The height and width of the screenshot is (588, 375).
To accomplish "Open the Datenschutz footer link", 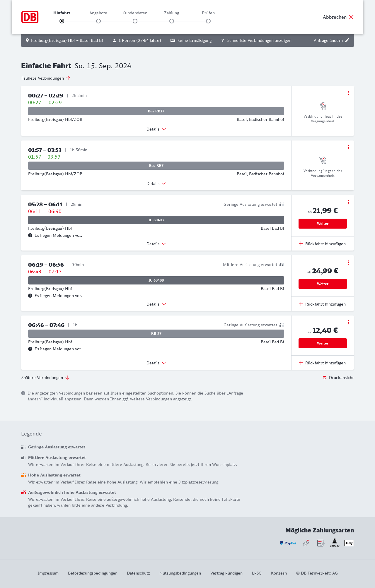I will pos(138,573).
